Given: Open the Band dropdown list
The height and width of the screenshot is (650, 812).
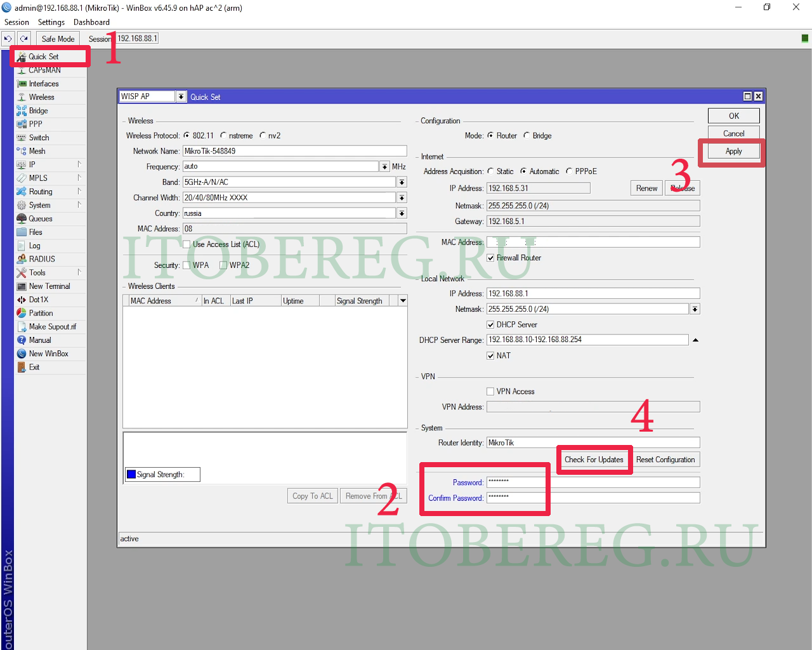Looking at the screenshot, I should [x=402, y=182].
